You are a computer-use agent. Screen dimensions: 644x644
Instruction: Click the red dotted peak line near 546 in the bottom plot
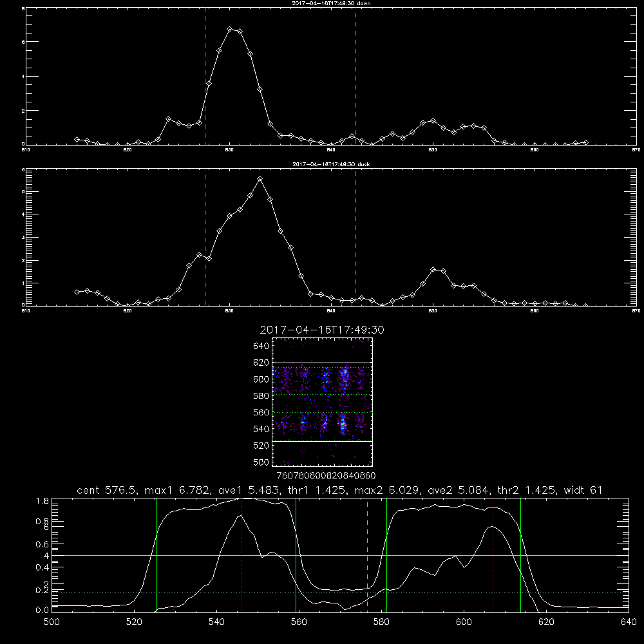(241, 555)
